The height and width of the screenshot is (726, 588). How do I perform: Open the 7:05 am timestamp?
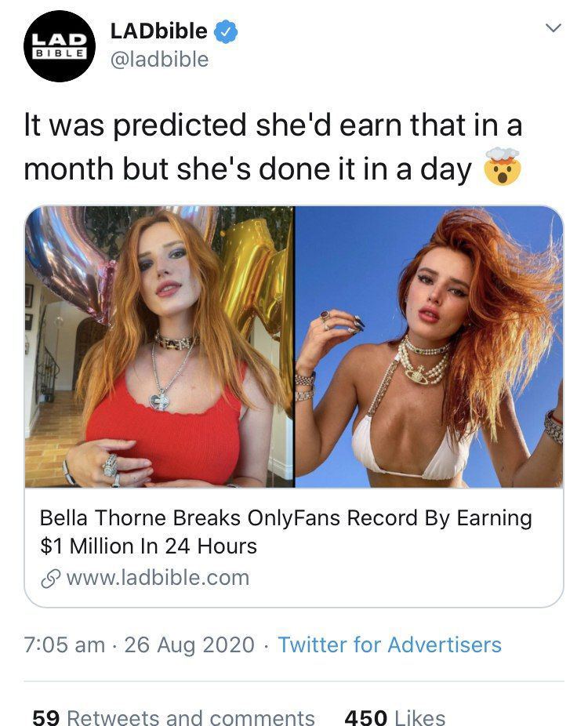[x=64, y=645]
